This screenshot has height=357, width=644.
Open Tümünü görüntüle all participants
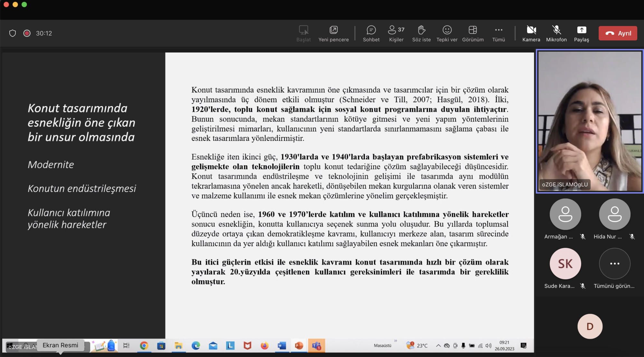coord(614,264)
